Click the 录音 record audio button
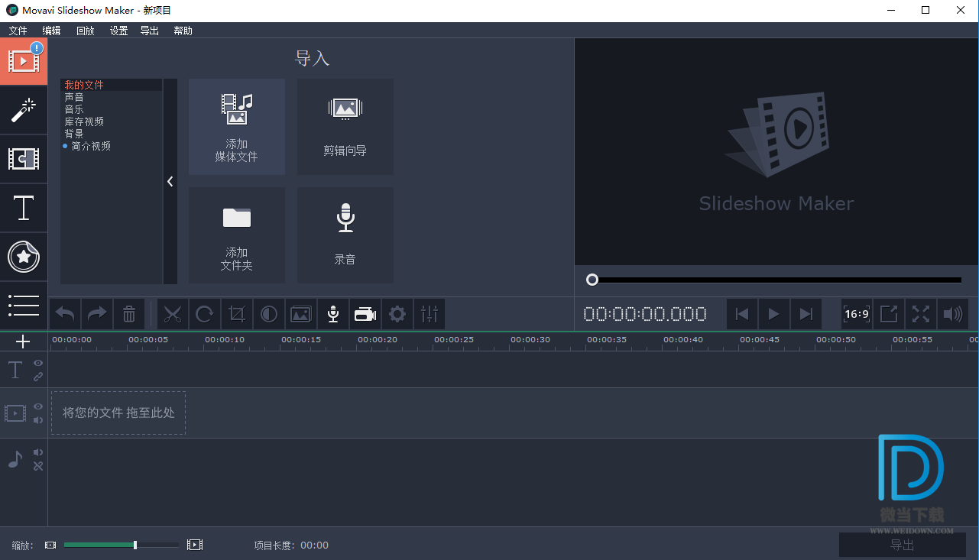 (345, 235)
